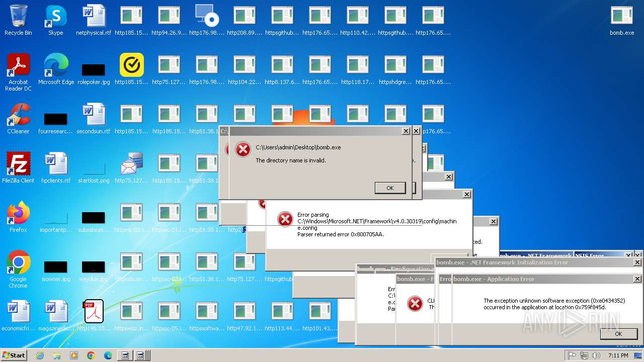
Task: Select the magazineslic Word document
Action: click(x=56, y=316)
